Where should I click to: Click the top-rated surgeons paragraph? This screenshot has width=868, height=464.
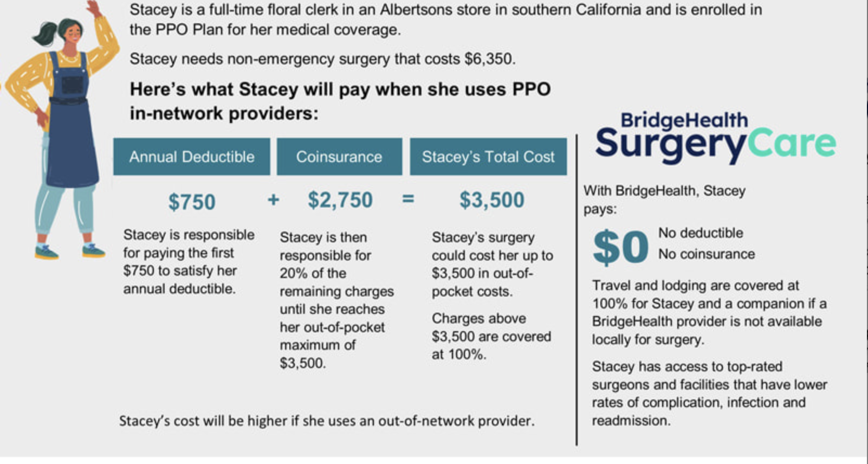click(709, 394)
